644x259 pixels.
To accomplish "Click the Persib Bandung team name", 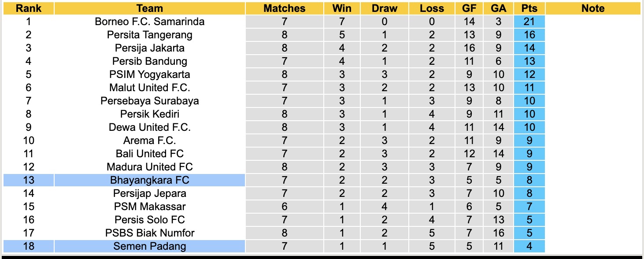I will click(150, 61).
